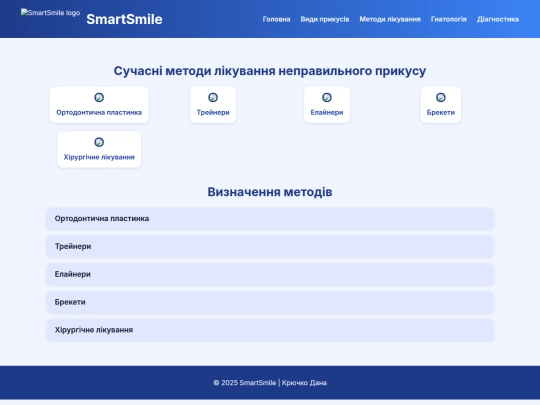
Task: Select the Брекети card label
Action: (440, 112)
